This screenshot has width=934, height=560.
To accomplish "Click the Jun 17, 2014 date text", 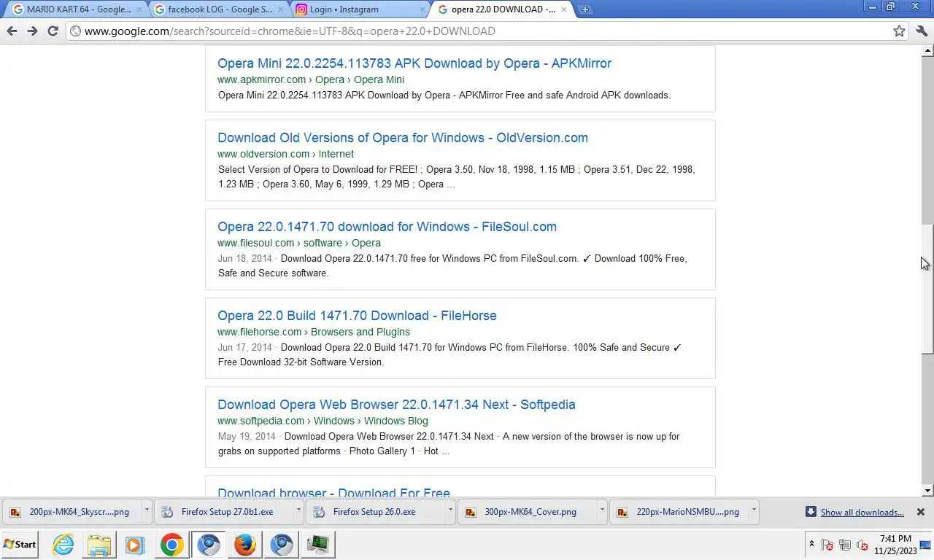I will click(244, 347).
